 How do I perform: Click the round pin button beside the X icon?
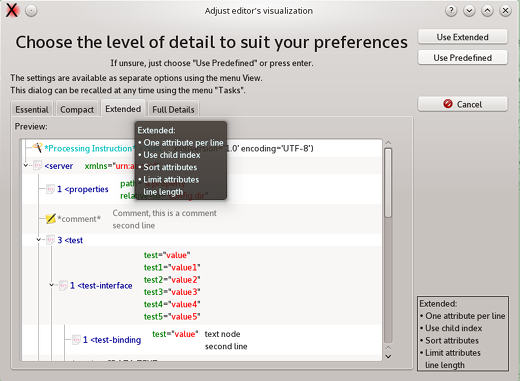tap(31, 11)
